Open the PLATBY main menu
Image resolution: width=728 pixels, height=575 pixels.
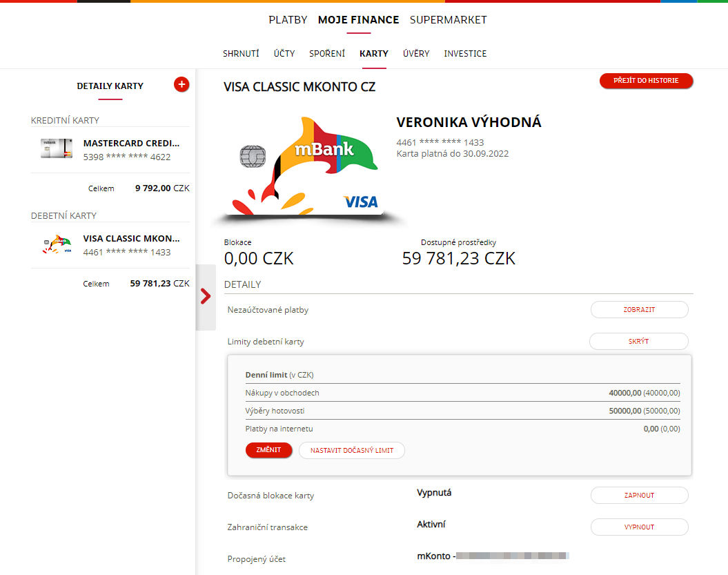tap(288, 20)
